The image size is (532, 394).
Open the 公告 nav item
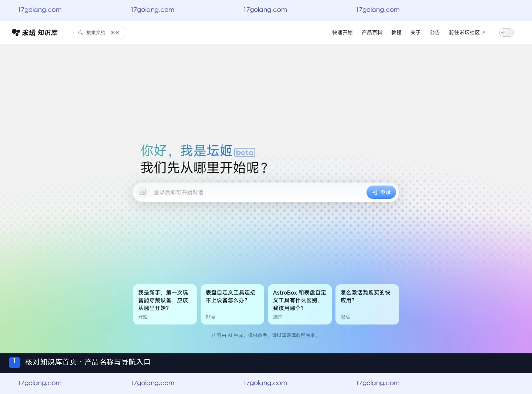tap(434, 33)
